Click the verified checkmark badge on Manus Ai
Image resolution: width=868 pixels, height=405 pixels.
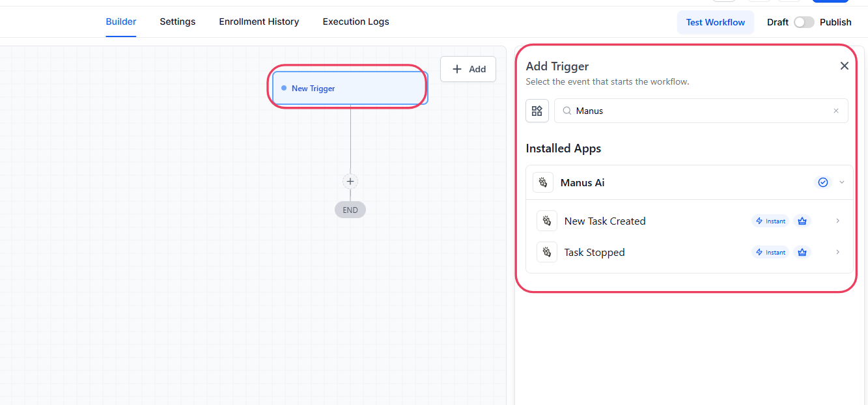tap(823, 182)
